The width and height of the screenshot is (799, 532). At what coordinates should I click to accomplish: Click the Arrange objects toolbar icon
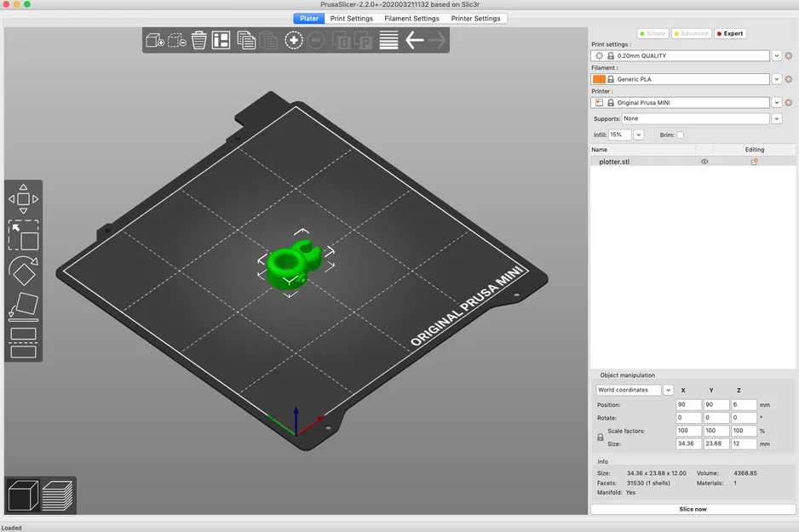tap(221, 40)
